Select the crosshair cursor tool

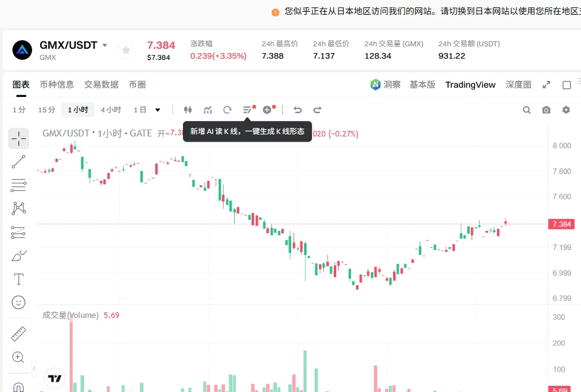coord(19,139)
